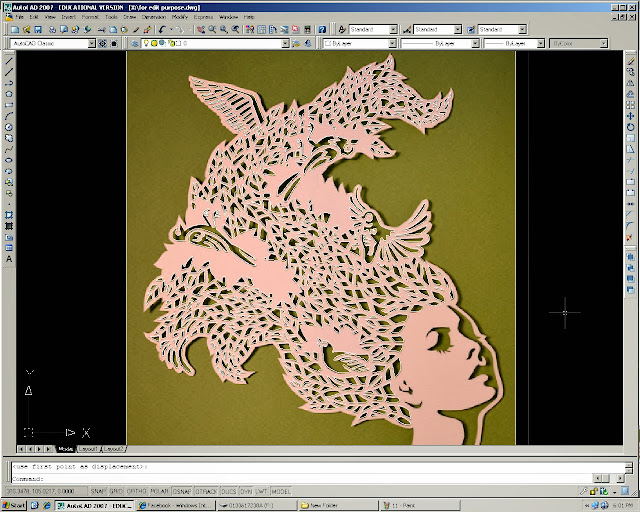This screenshot has width=640, height=512.
Task: Open New Folder taskbar window
Action: click(x=338, y=505)
